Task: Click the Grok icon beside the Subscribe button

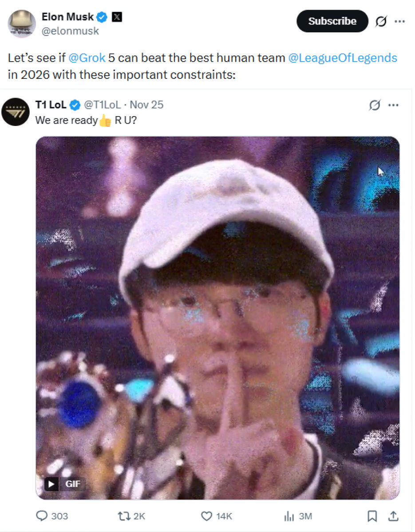Action: 381,21
